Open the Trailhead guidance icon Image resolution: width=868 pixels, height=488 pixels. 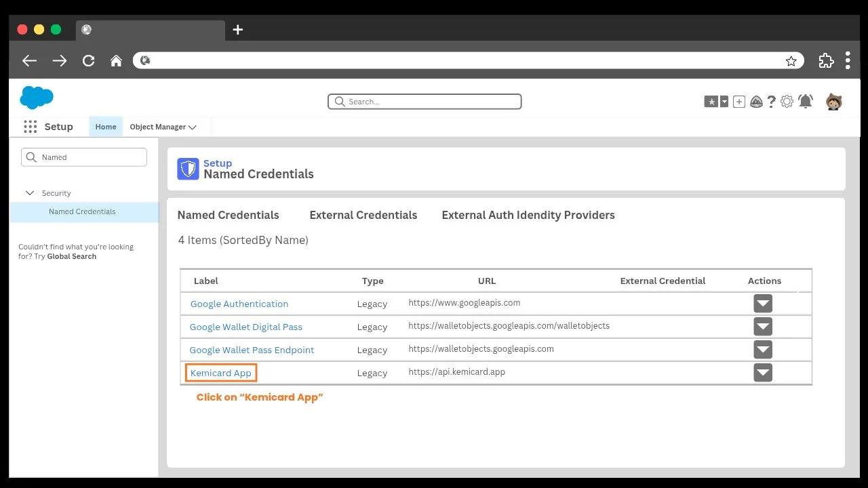point(756,102)
